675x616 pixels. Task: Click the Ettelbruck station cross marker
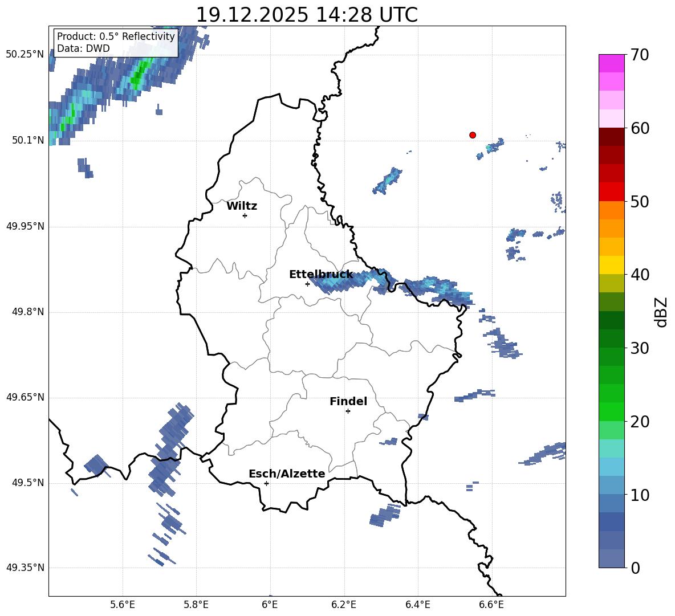tap(307, 284)
